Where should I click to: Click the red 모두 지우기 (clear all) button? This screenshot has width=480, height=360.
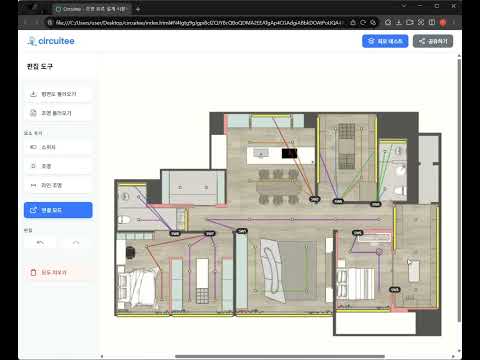coord(58,272)
